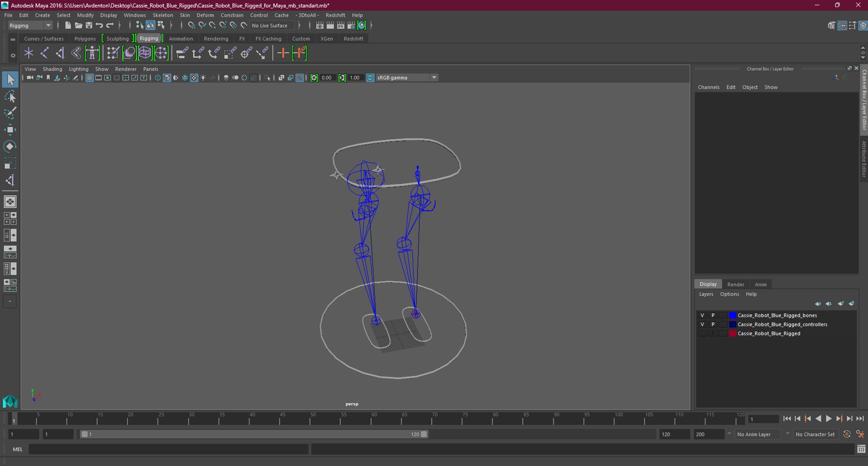Click the blue color swatch of bones layer
Image resolution: width=868 pixels, height=466 pixels.
pos(733,315)
